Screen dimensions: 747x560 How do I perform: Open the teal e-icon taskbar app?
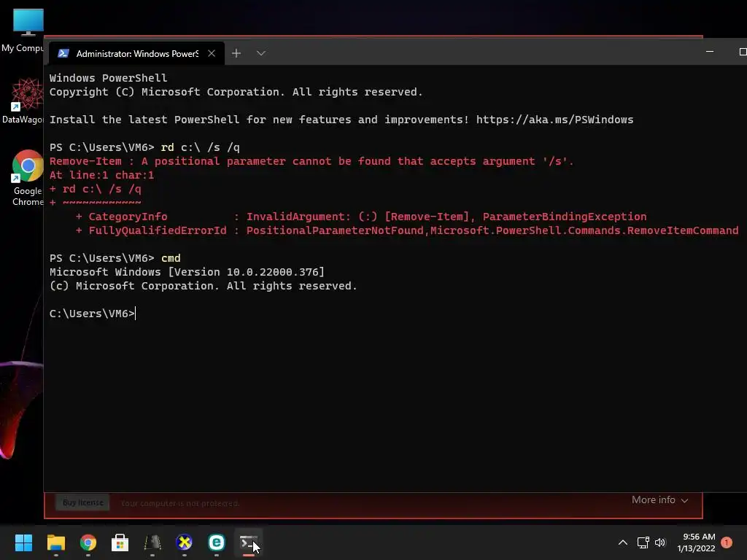[216, 542]
